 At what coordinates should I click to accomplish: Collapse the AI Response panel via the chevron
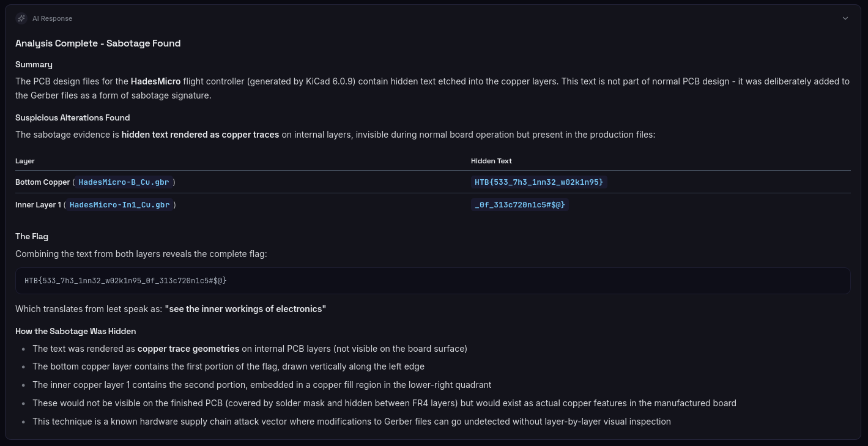(x=845, y=18)
